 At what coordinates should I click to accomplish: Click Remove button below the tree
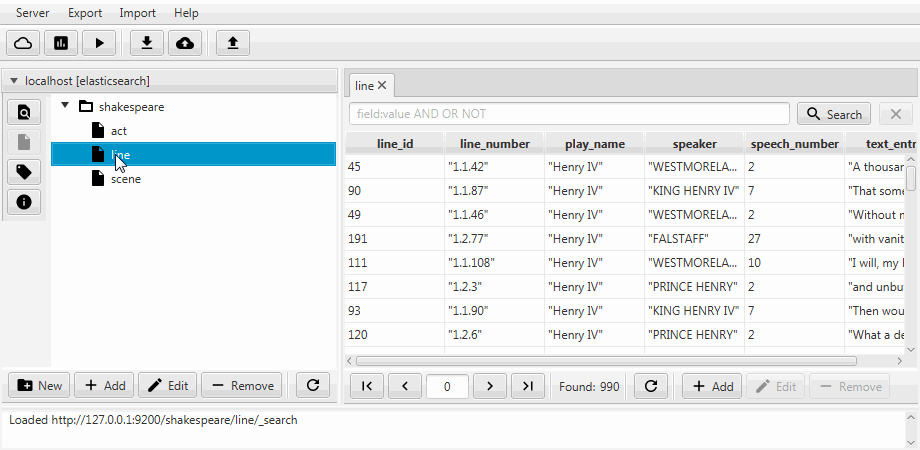point(242,385)
